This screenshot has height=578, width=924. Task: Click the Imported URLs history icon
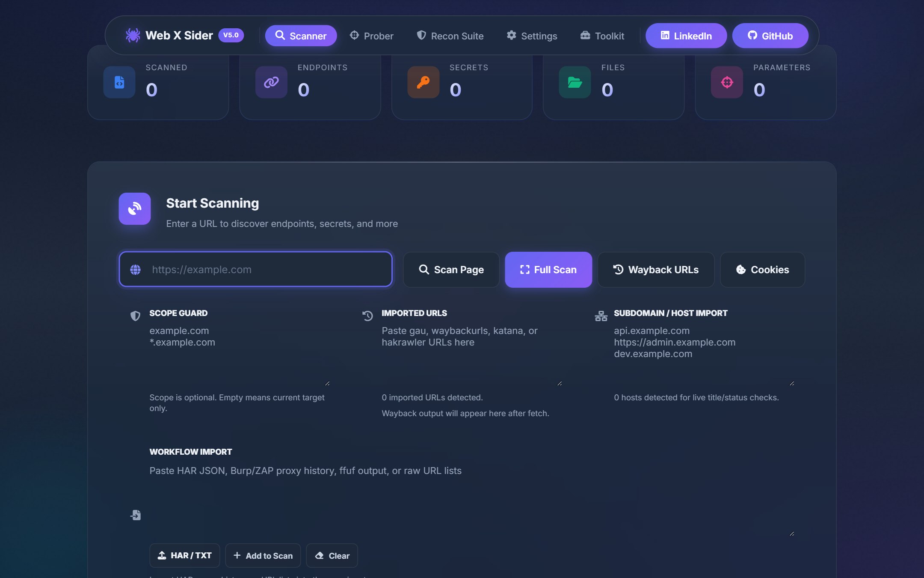click(x=367, y=316)
